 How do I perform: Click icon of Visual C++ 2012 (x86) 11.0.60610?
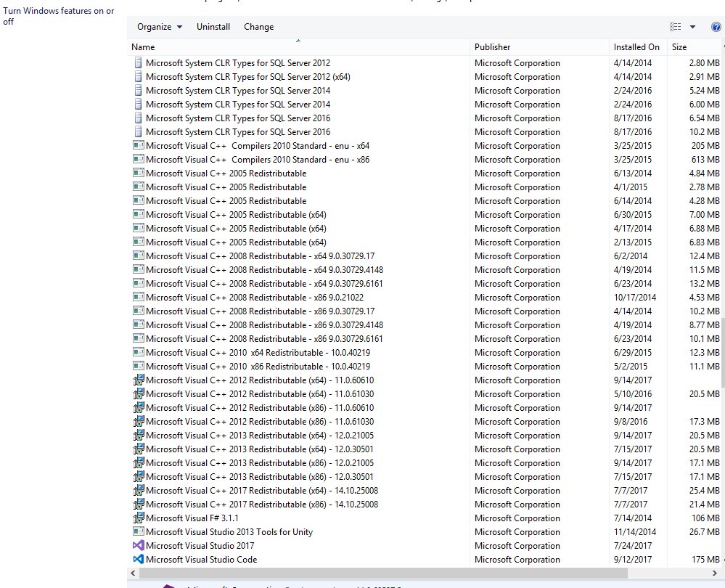coord(138,407)
